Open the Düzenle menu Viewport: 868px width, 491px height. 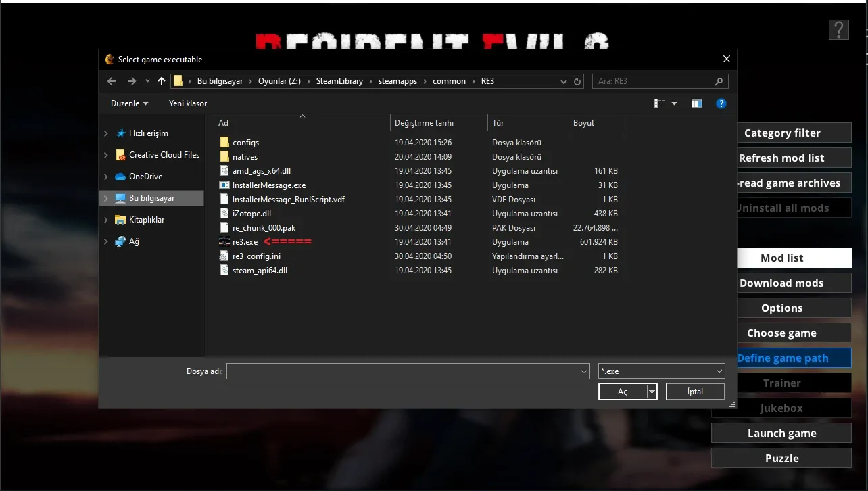point(129,103)
